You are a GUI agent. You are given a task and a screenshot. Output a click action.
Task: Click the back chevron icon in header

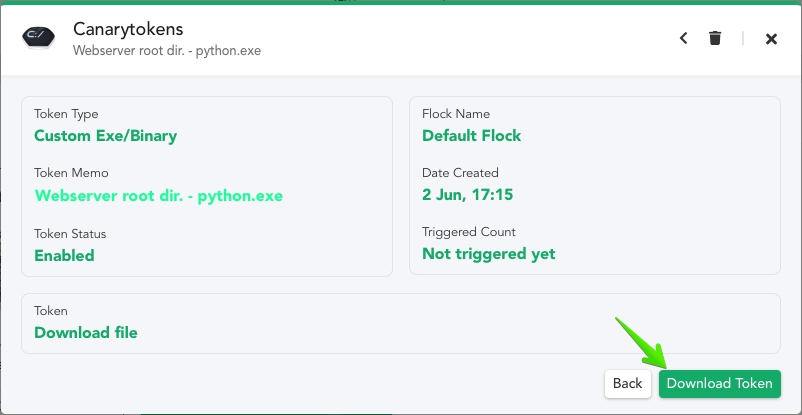click(683, 38)
